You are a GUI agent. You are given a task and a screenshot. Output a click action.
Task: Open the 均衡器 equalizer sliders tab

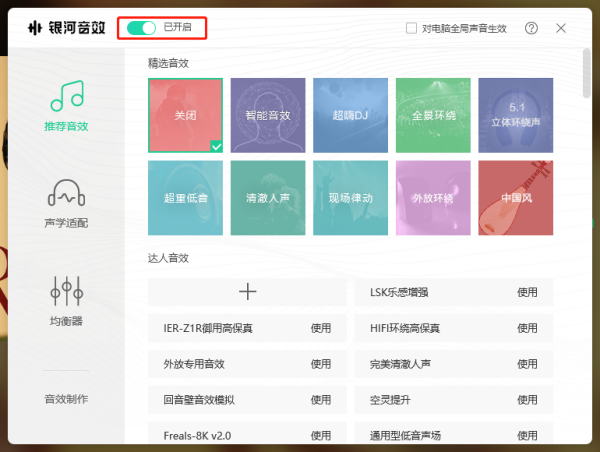click(x=66, y=301)
